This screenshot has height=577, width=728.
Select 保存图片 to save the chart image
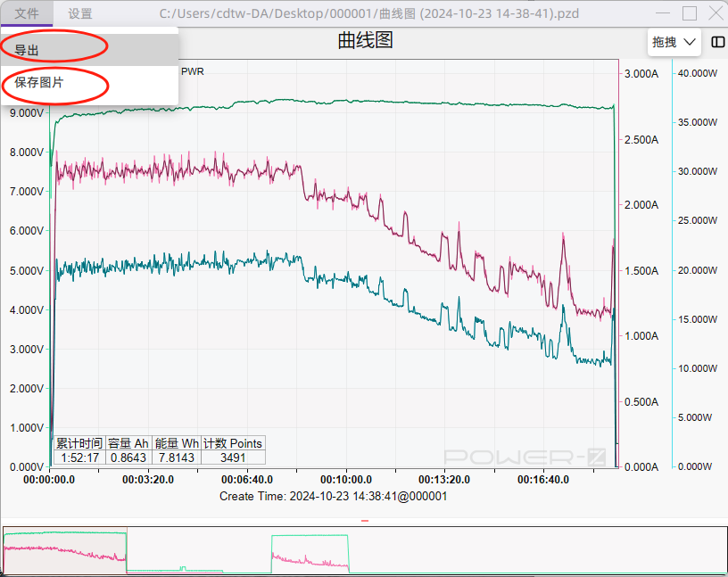tap(38, 82)
